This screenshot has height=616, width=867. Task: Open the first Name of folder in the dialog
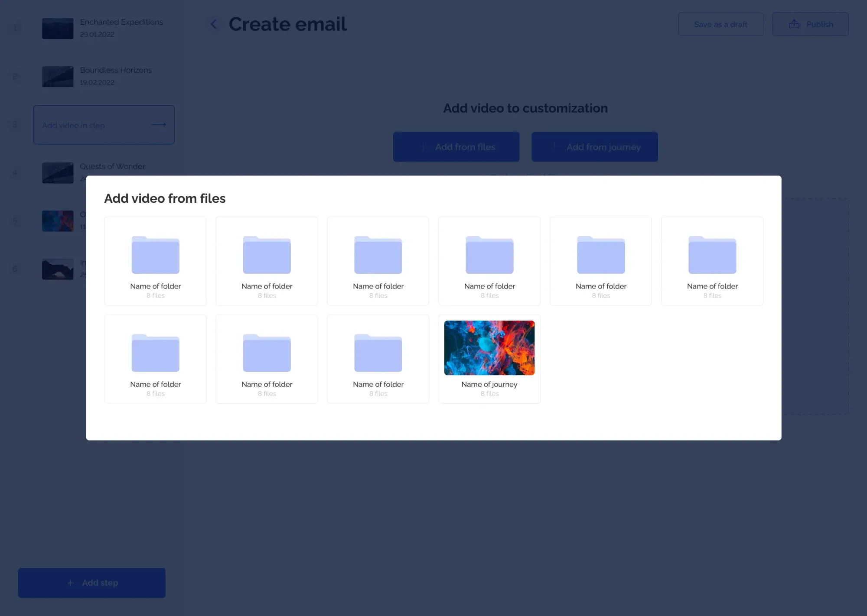coord(155,261)
